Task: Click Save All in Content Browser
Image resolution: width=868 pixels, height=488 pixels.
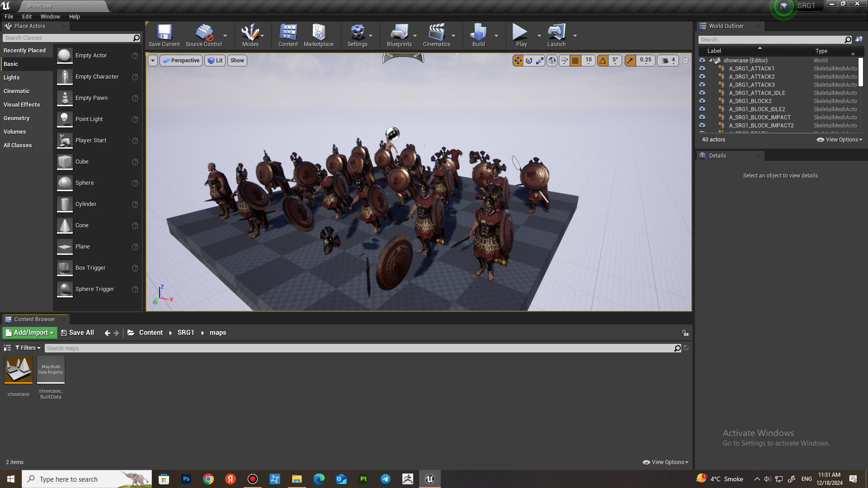Action: click(77, 333)
